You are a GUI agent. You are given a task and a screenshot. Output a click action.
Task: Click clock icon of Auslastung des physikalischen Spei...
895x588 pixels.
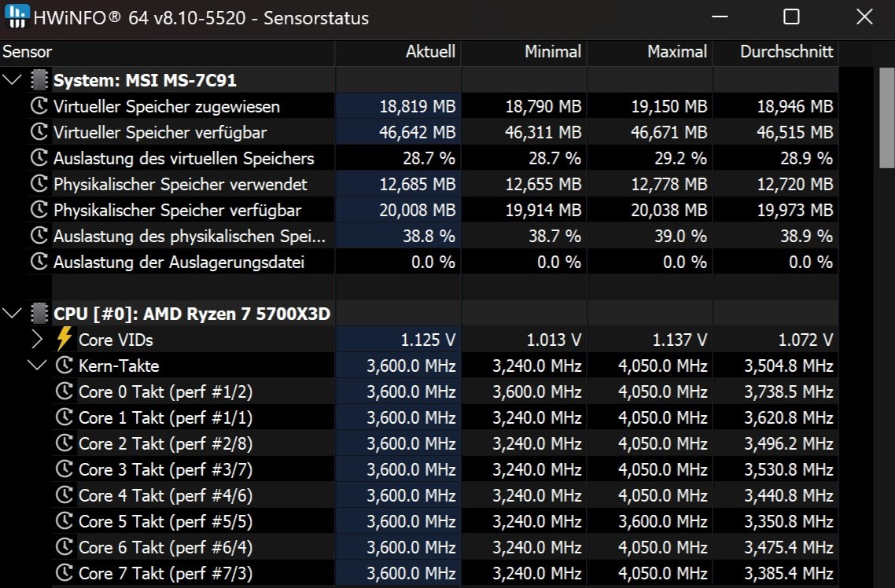(39, 236)
